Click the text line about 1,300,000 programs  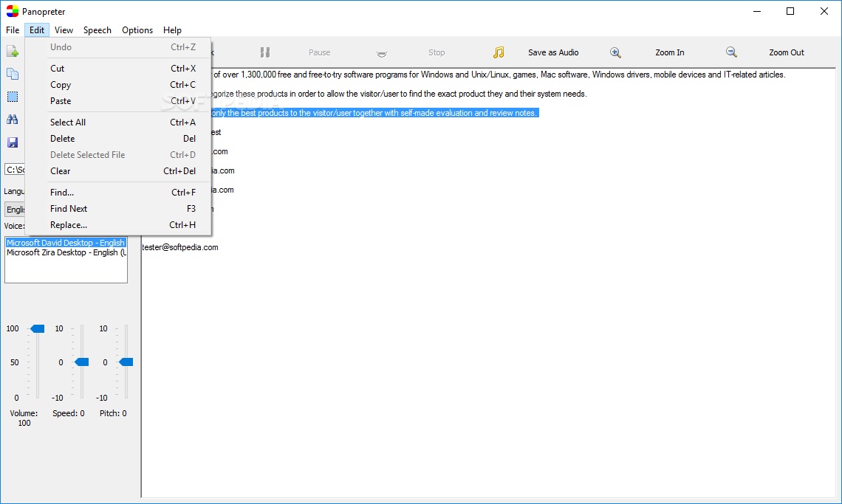click(499, 75)
